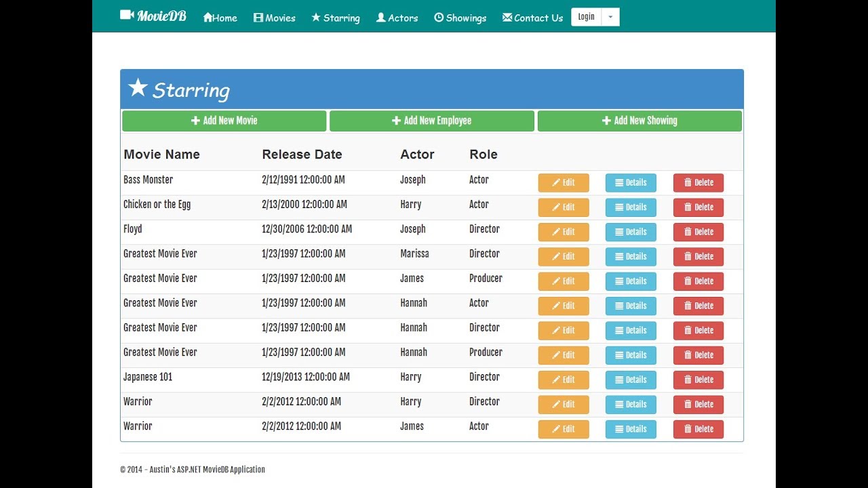Open the Starring nav item

(x=335, y=18)
